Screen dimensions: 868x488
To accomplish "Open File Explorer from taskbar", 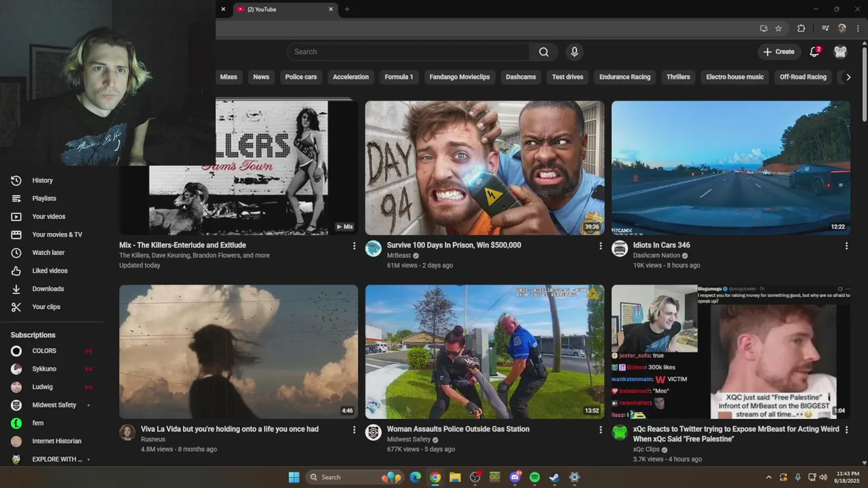I will [455, 477].
